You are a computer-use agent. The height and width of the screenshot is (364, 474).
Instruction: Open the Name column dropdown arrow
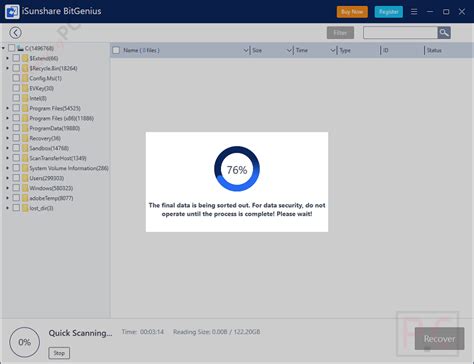(246, 51)
